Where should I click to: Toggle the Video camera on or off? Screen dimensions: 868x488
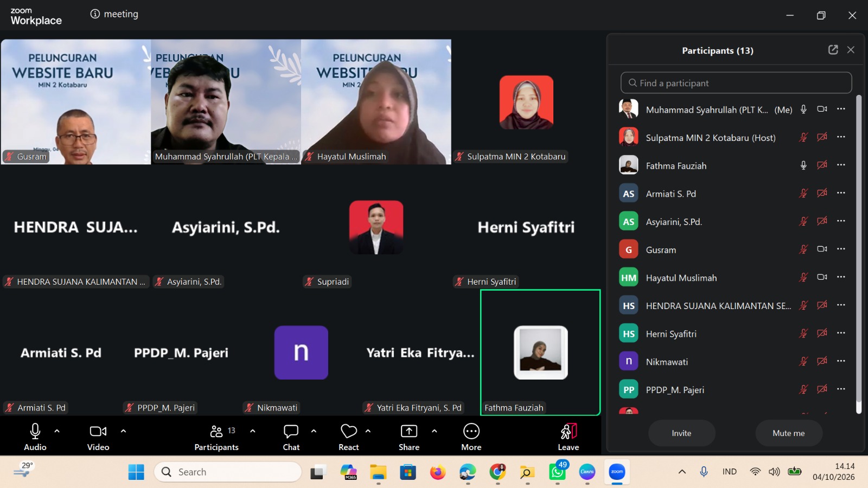click(x=98, y=432)
